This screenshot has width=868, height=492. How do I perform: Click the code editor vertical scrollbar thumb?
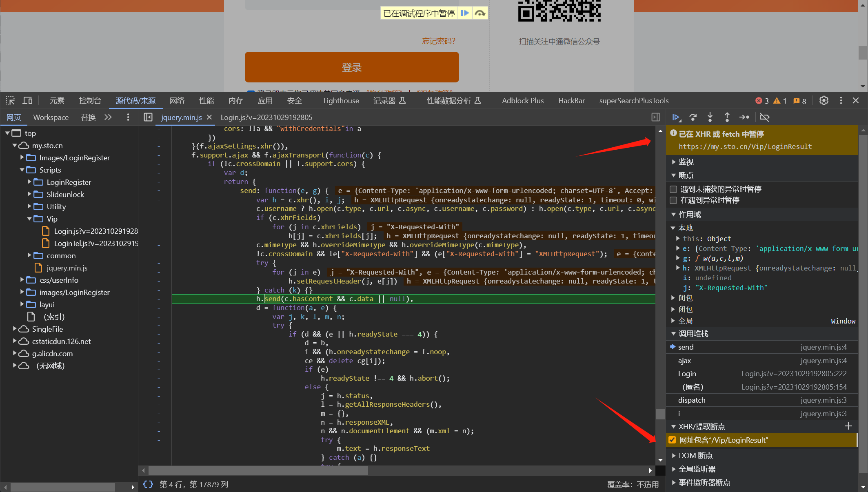(x=660, y=414)
